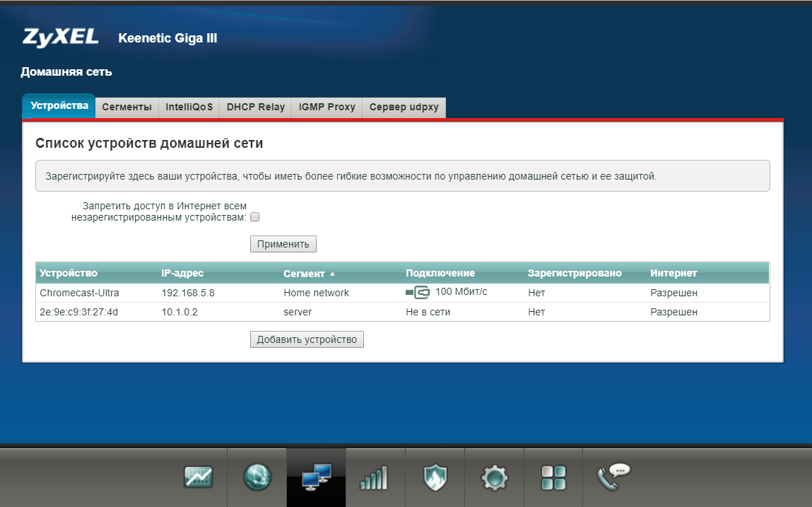The width and height of the screenshot is (812, 507).
Task: Open the Applications four-squares icon
Action: tap(553, 478)
